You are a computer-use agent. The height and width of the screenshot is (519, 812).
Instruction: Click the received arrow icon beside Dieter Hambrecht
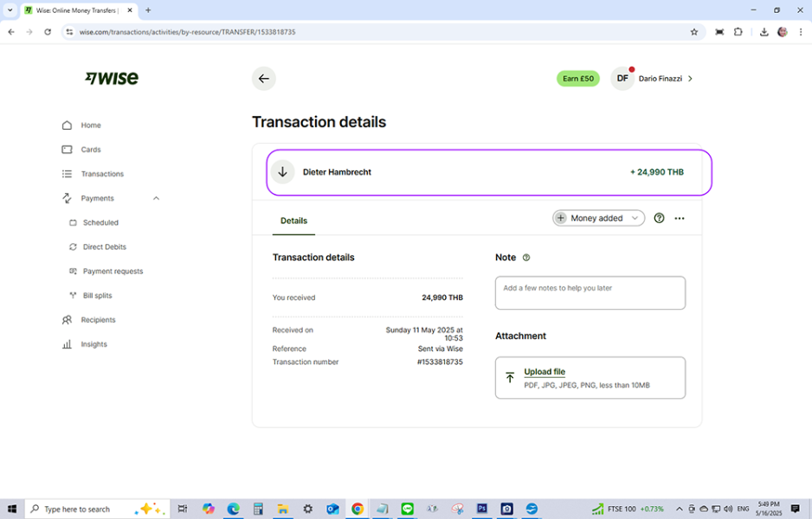point(283,172)
